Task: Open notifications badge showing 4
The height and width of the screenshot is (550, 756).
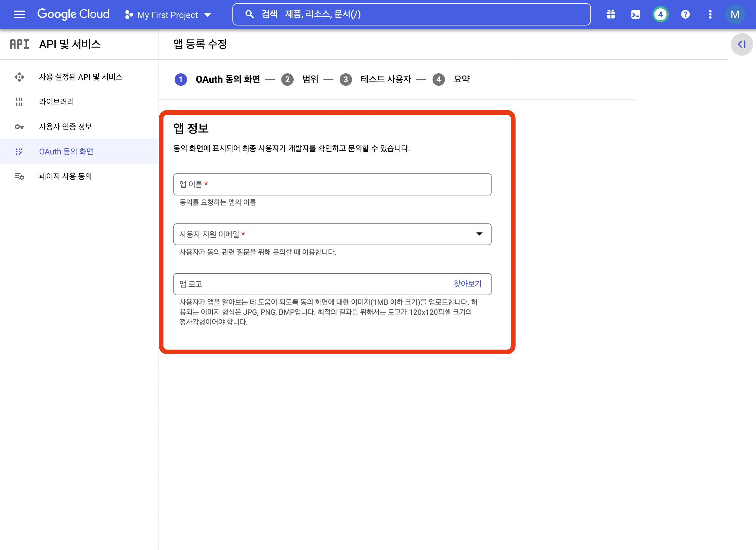Action: coord(660,14)
